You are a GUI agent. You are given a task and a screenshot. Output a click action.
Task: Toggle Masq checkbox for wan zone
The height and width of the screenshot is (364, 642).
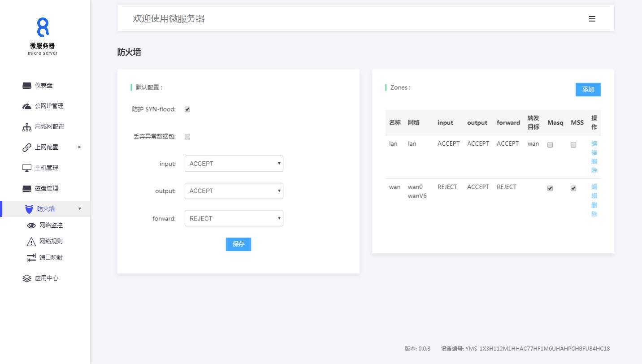coord(550,189)
